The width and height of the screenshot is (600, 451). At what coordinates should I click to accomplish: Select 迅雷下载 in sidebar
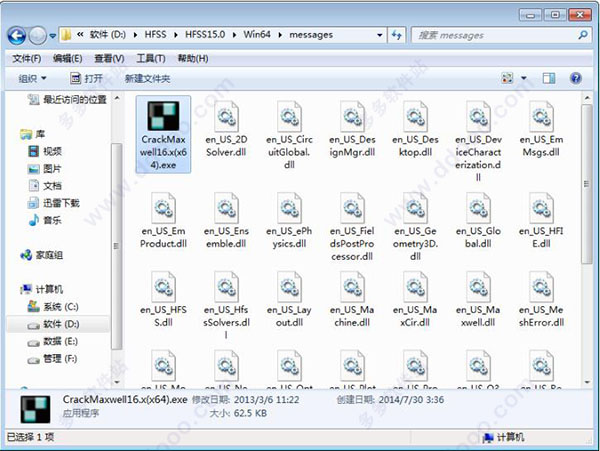point(53,203)
